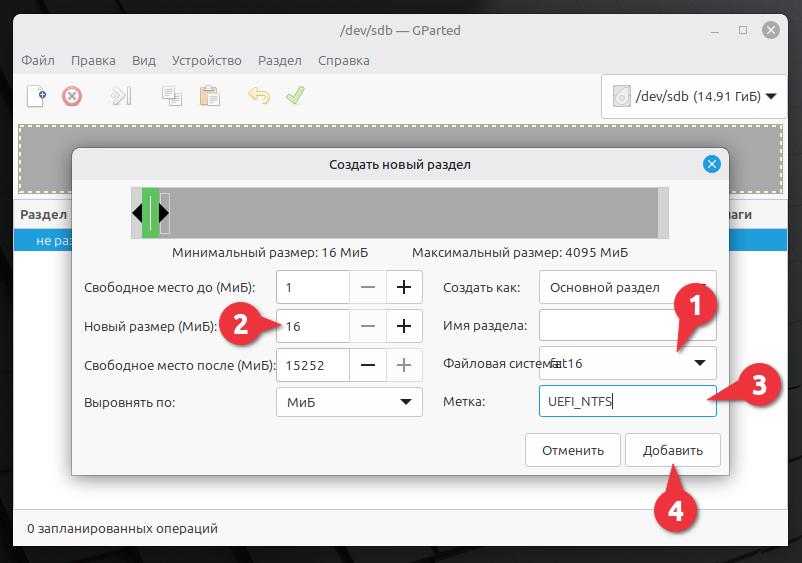Click the Resize/Move toolbar icon
Screen dimensions: 802x563
tap(121, 96)
